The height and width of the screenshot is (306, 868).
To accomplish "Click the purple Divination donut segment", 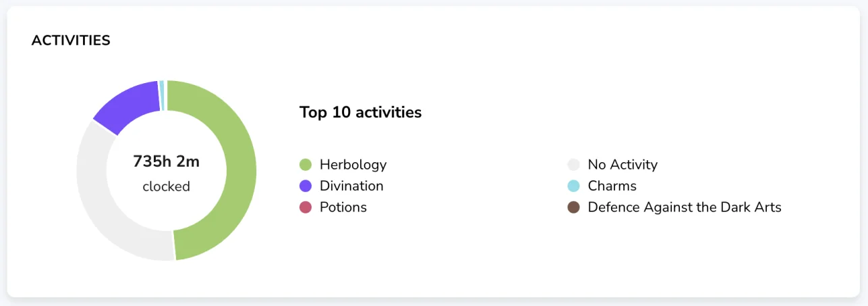I will tap(128, 106).
